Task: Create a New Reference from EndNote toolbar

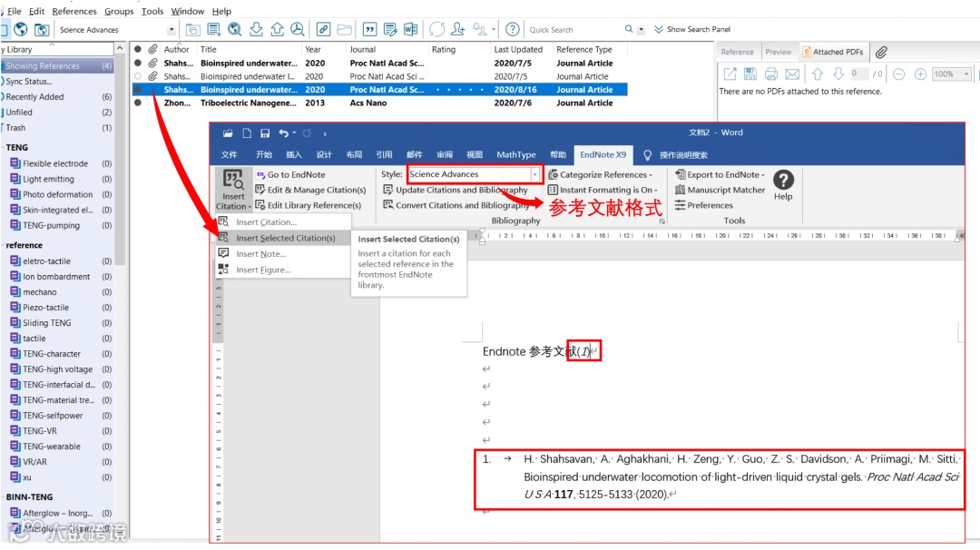Action: pyautogui.click(x=214, y=29)
